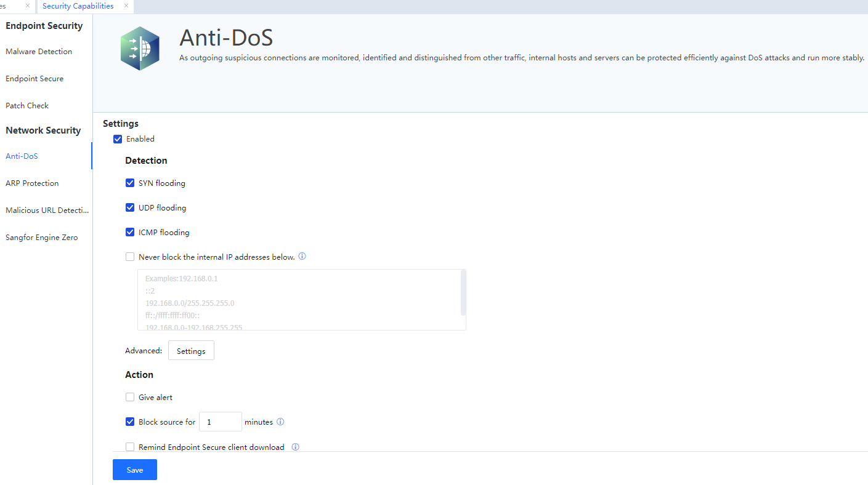Viewport: 868px width, 485px height.
Task: Toggle ICMP flooding detection checkbox
Action: point(130,232)
